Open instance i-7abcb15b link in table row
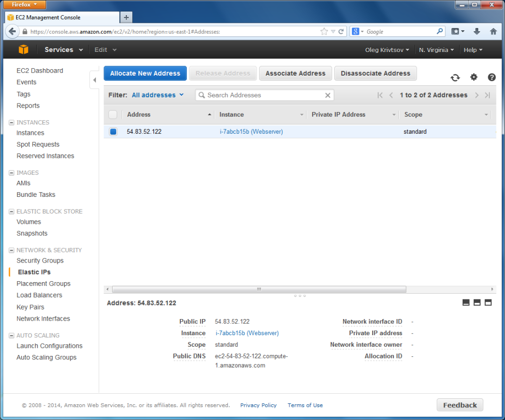Image resolution: width=505 pixels, height=420 pixels. tap(251, 132)
